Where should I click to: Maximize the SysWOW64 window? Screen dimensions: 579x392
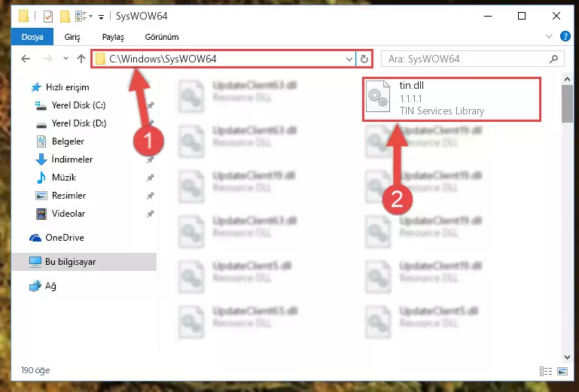pyautogui.click(x=522, y=16)
